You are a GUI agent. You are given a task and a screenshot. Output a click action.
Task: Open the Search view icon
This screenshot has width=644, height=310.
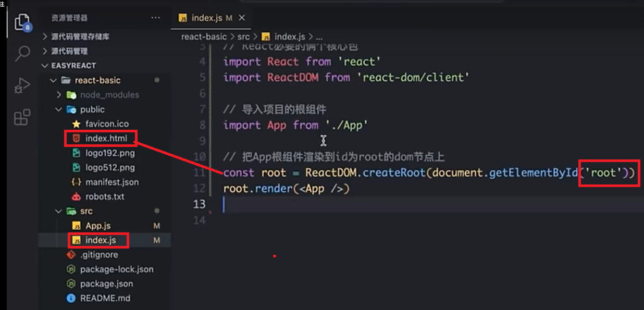coord(22,53)
